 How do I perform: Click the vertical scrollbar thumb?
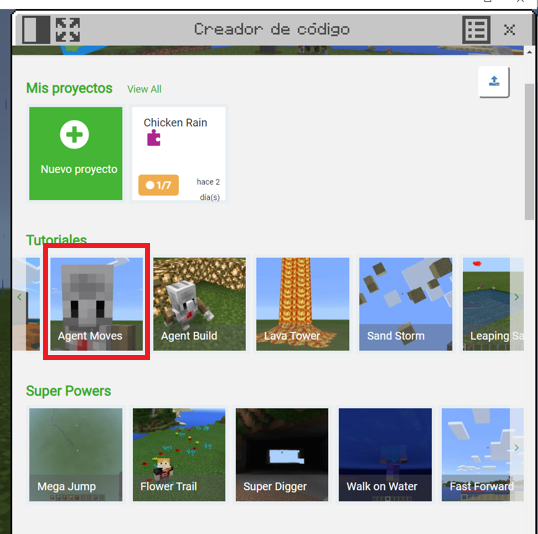click(529, 151)
